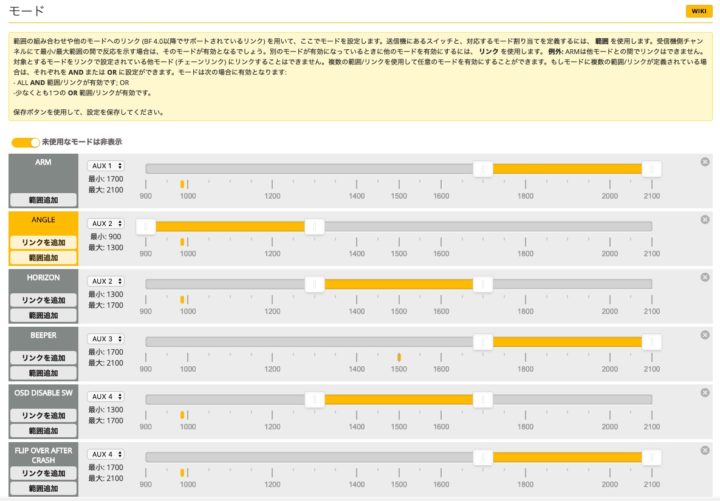Click 範囲追加 under the ARM mode
This screenshot has height=501, width=720.
coord(43,200)
